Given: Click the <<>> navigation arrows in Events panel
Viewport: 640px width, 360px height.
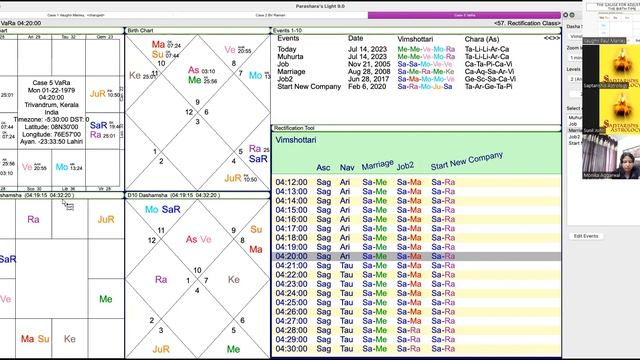Looking at the screenshot, I should [x=552, y=38].
